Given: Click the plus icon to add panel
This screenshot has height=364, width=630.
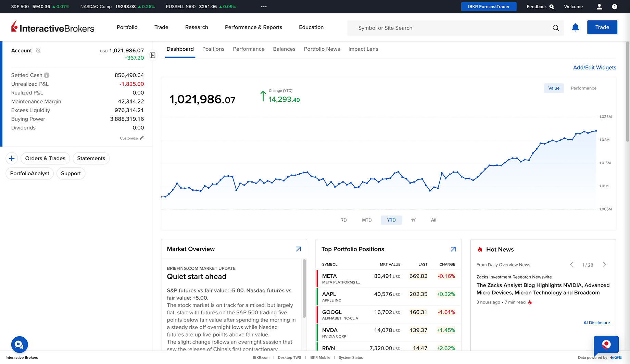Looking at the screenshot, I should pos(12,158).
